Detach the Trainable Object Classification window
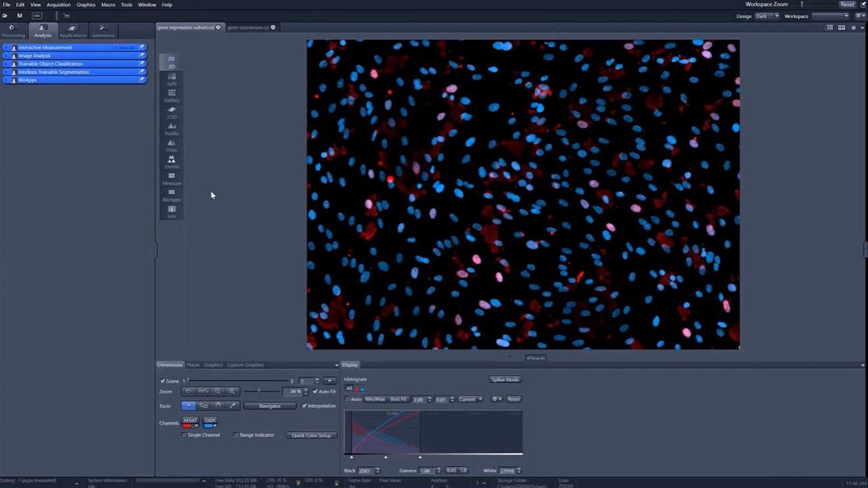The height and width of the screenshot is (488, 868). click(x=142, y=64)
